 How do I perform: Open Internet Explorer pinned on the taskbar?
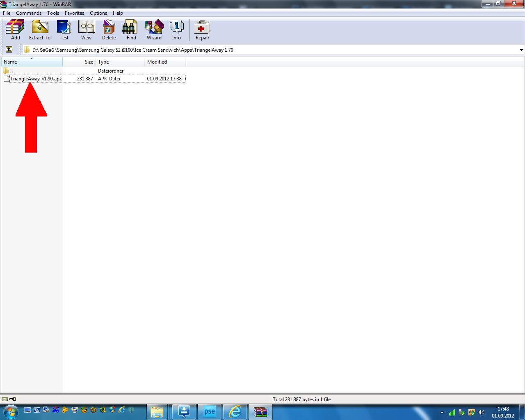pyautogui.click(x=235, y=412)
